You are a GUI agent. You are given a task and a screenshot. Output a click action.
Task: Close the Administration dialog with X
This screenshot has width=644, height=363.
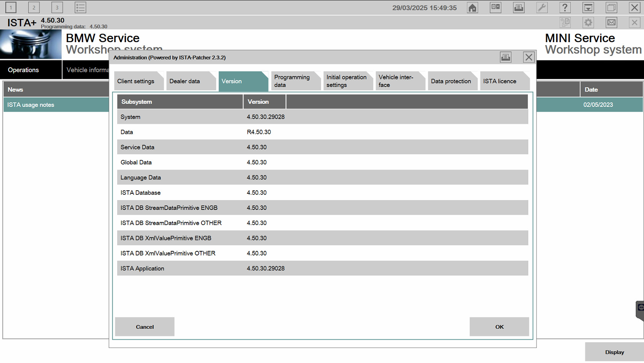[529, 57]
